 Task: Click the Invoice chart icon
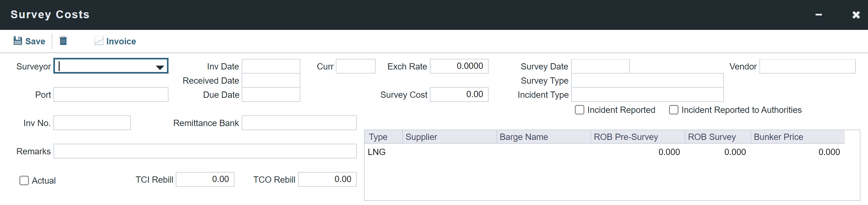click(99, 41)
